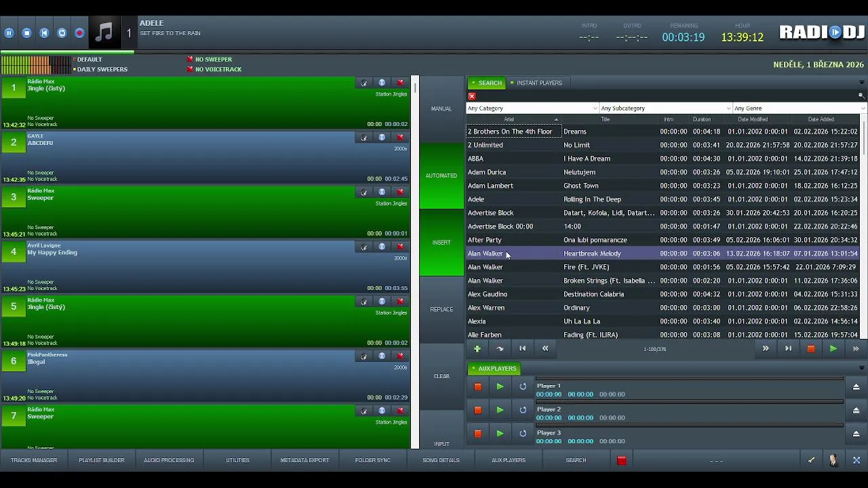
Task: Play the track preview
Action: click(833, 348)
